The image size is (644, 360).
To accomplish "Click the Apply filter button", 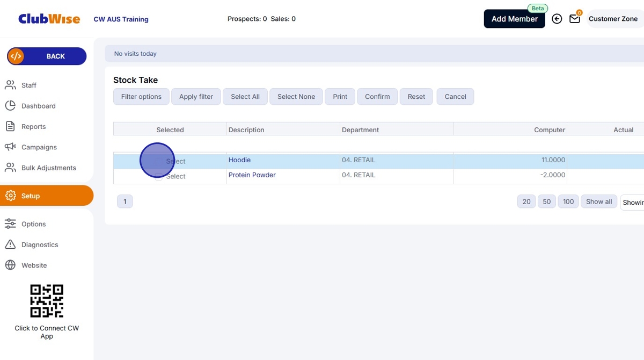I will point(196,97).
